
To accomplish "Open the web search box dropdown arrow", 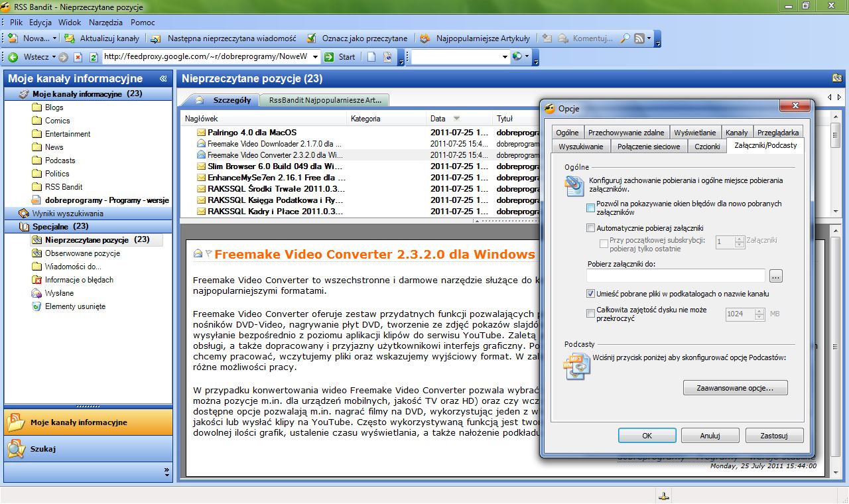I will 505,57.
